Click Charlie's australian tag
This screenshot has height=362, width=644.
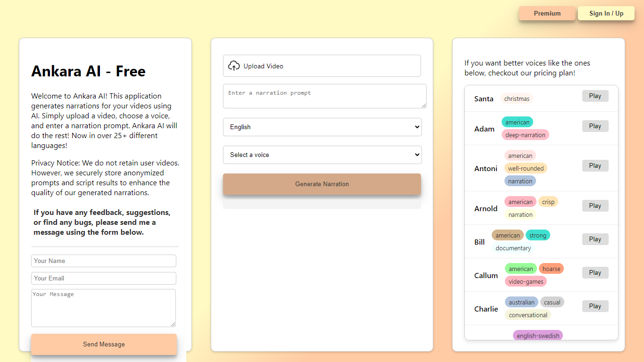pos(521,302)
